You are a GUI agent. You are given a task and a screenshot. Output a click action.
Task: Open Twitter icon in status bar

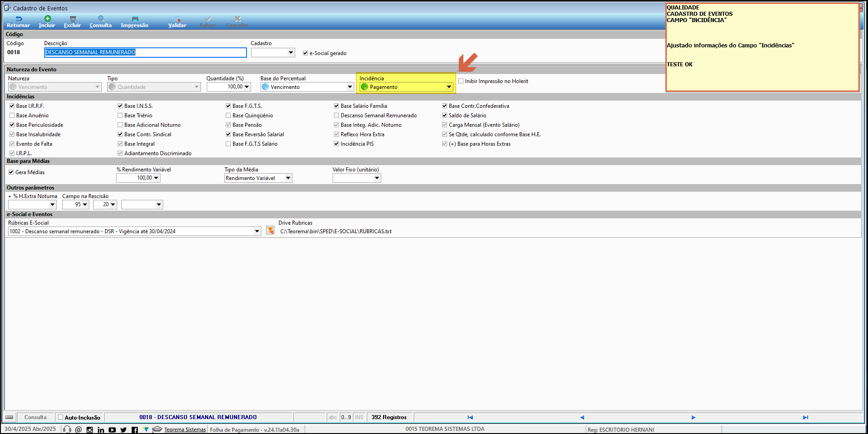[x=123, y=429]
